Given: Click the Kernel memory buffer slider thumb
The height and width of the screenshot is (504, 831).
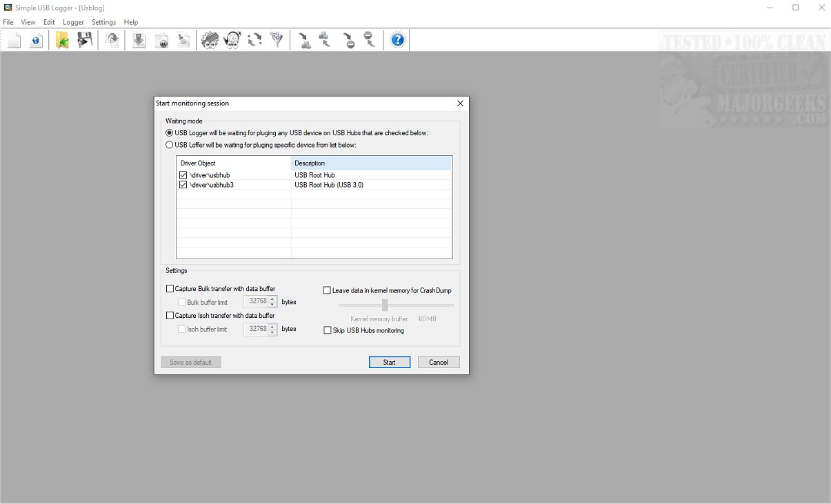Looking at the screenshot, I should point(385,305).
